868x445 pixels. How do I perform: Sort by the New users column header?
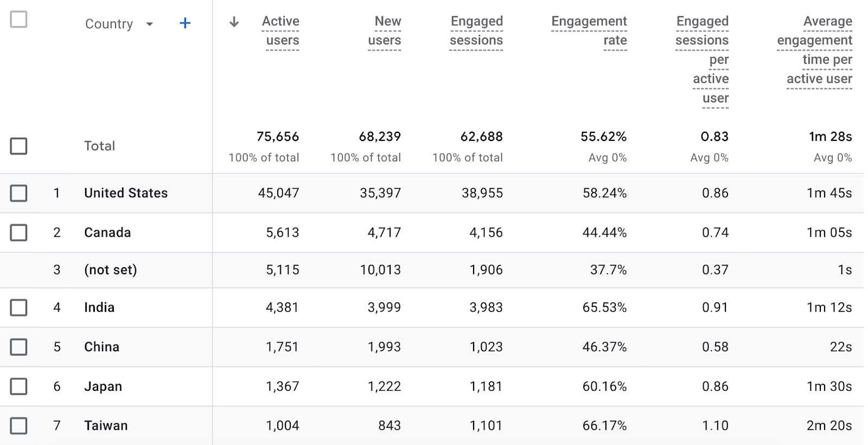(385, 30)
